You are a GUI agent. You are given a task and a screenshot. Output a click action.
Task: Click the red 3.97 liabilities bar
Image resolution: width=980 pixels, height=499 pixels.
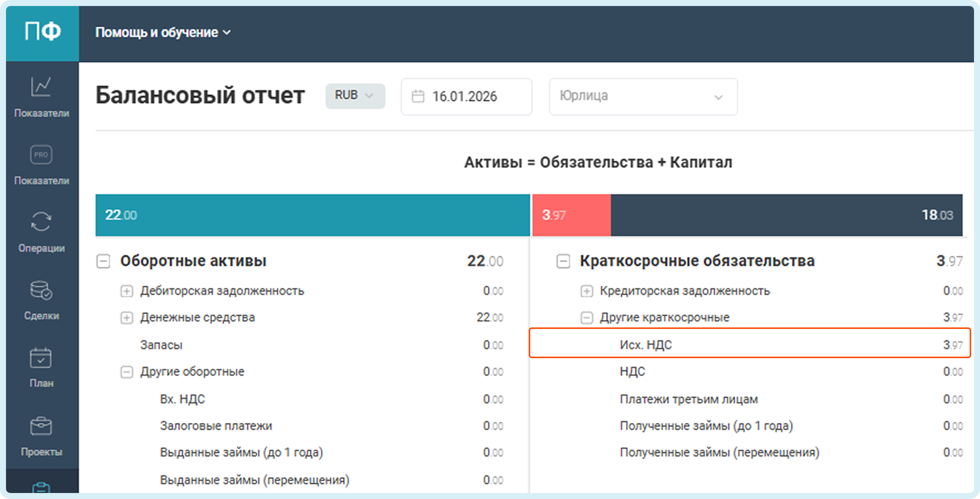click(x=571, y=215)
